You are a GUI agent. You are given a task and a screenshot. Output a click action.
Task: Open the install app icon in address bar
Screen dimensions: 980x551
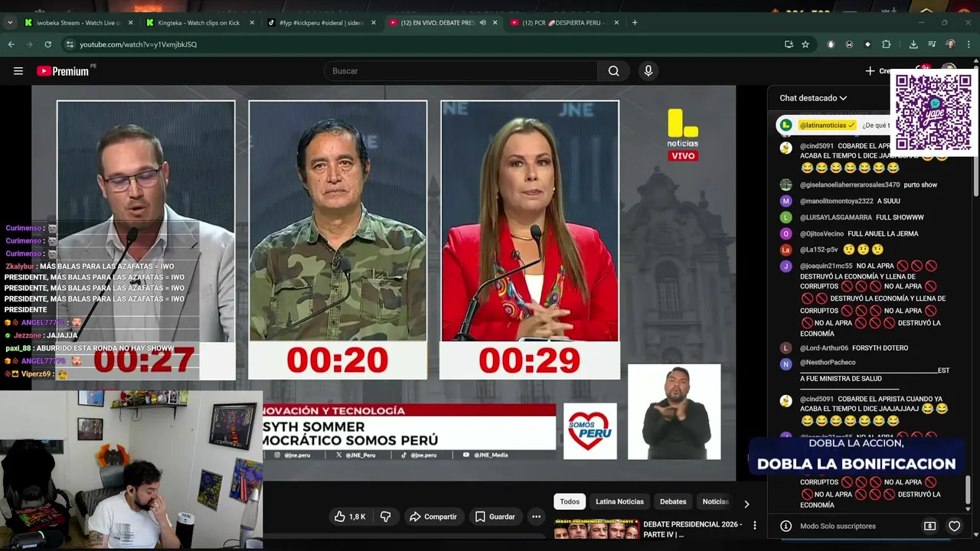[x=789, y=44]
